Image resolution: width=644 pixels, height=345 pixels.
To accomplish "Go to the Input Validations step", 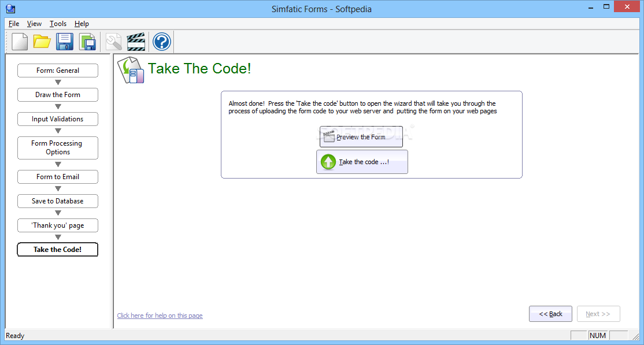I will (57, 118).
